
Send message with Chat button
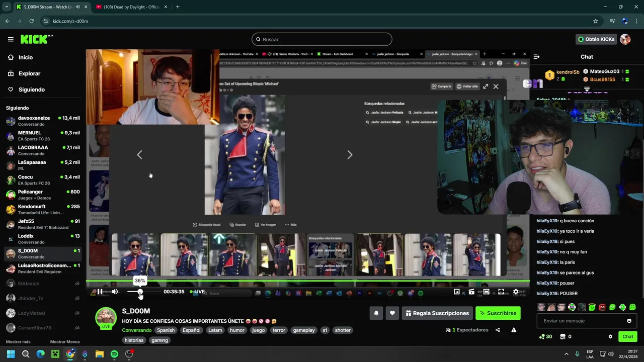tap(628, 337)
